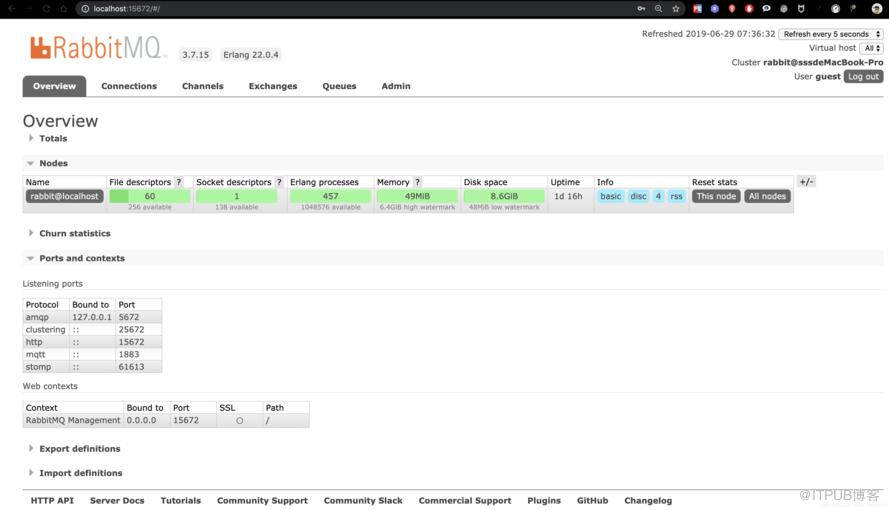Open the Community Slack link
889x510 pixels.
click(x=363, y=501)
